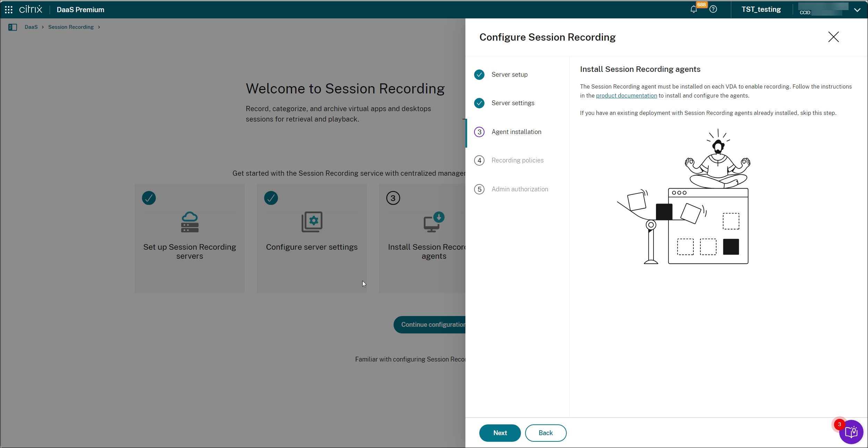Open the Citrix app launcher grid icon
Screen dimensions: 868x448
9,10
